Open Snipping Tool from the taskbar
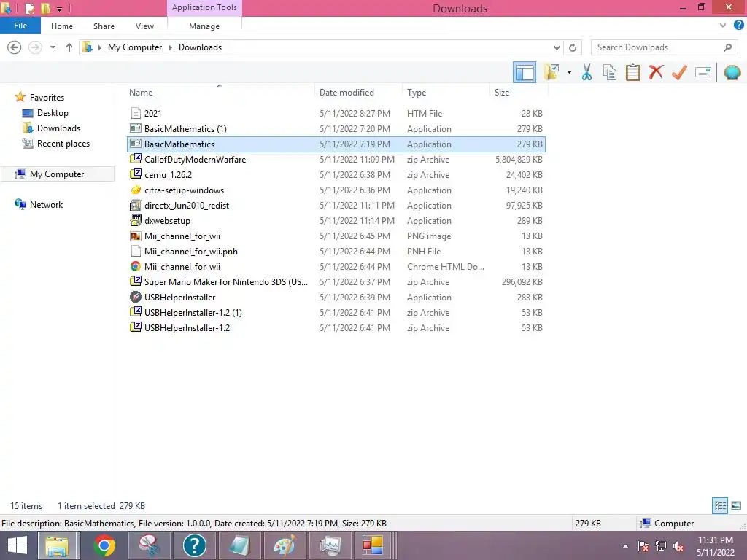The image size is (747, 560). [x=149, y=545]
